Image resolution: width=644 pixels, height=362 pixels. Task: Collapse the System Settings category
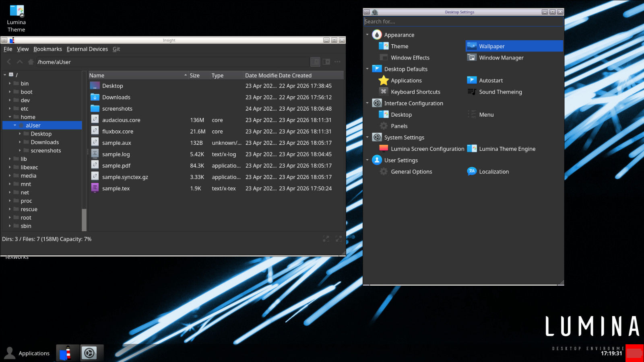click(x=367, y=138)
